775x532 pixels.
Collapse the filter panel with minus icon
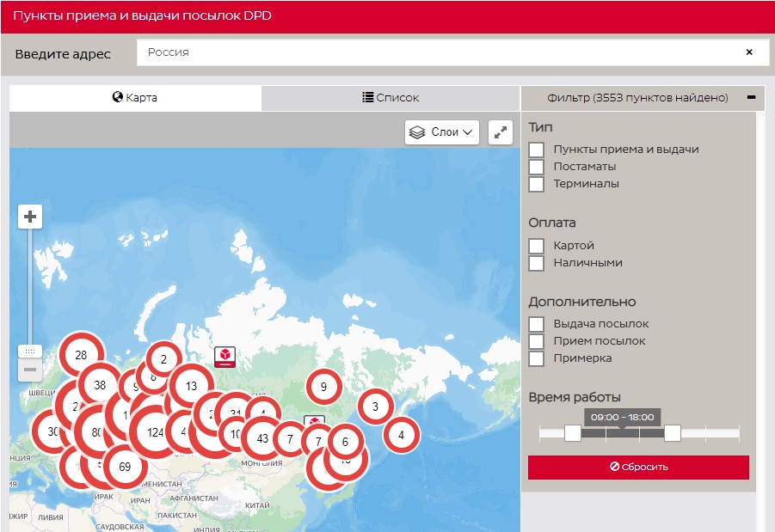coord(751,97)
